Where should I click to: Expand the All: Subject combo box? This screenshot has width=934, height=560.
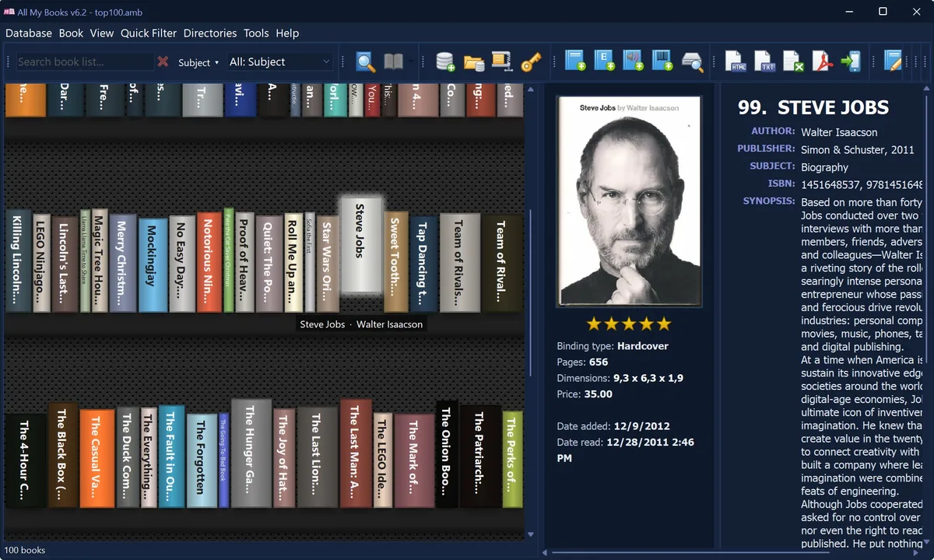coord(280,61)
